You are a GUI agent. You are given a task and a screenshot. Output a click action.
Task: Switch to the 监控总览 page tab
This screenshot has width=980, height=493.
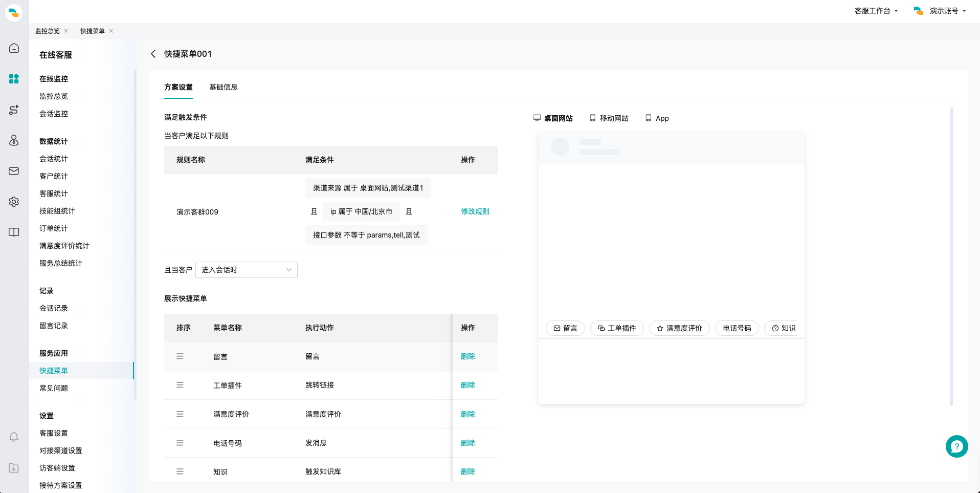48,31
